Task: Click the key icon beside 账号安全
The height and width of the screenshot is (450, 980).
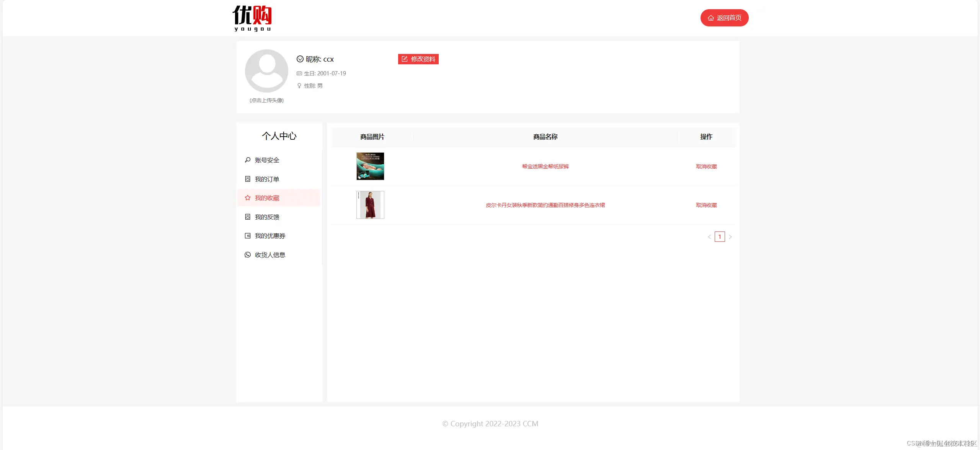Action: [x=248, y=160]
